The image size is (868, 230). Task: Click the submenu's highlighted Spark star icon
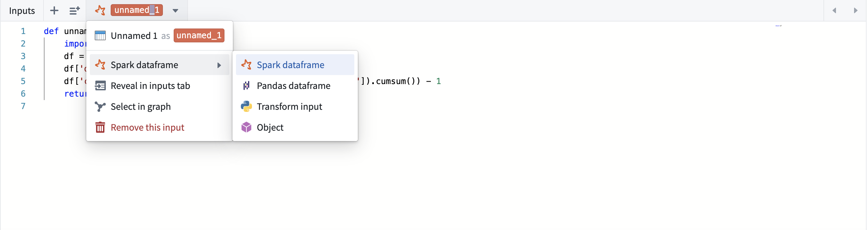246,65
